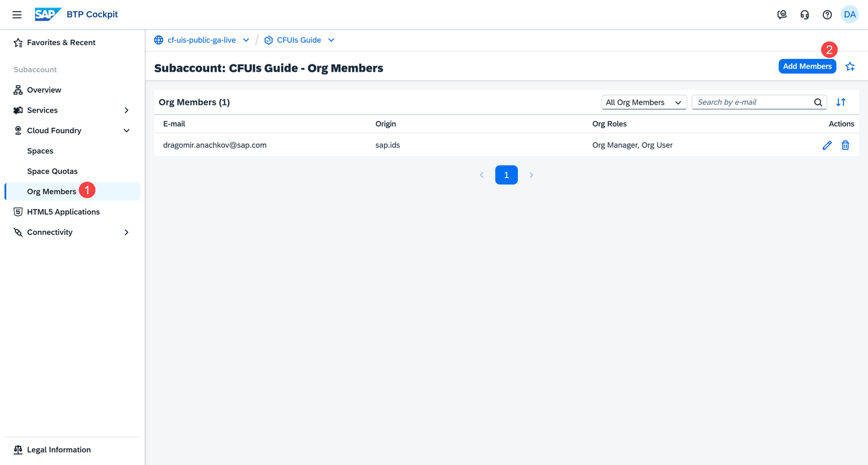Open the feedback chat icon
Screen dimensions: 868x465
[x=782, y=14]
